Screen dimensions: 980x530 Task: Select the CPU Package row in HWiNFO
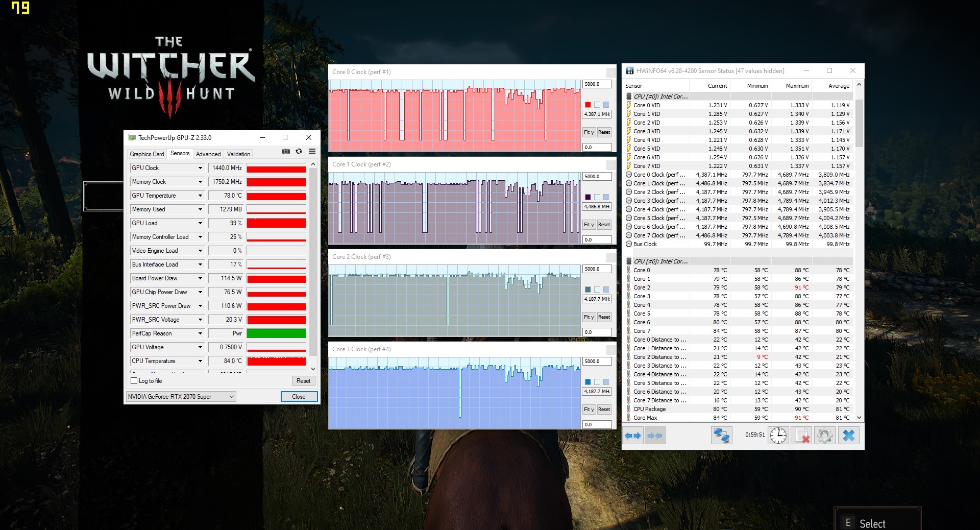739,409
